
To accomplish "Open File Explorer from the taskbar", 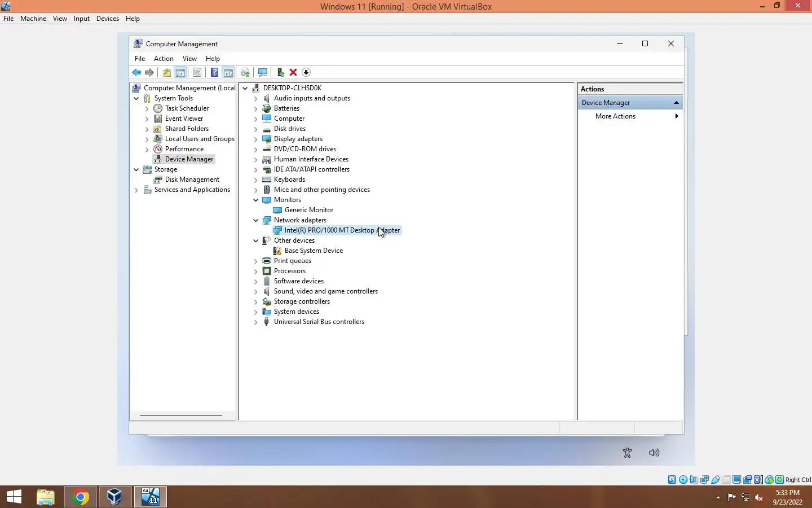I will click(46, 497).
